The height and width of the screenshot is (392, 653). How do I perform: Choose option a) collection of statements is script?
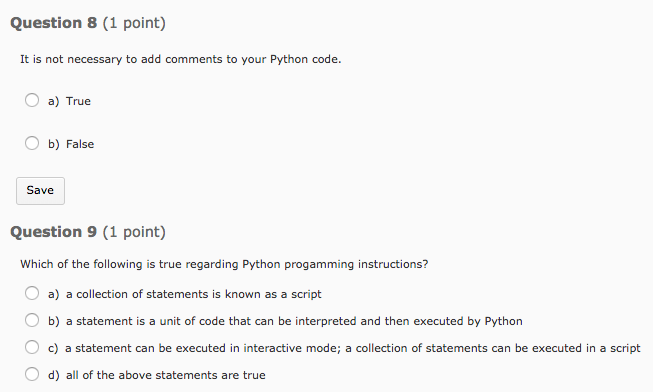point(32,293)
